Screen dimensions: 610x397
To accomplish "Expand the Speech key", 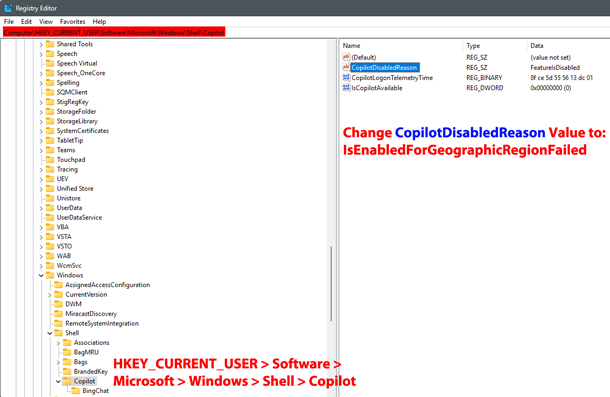I will click(41, 54).
